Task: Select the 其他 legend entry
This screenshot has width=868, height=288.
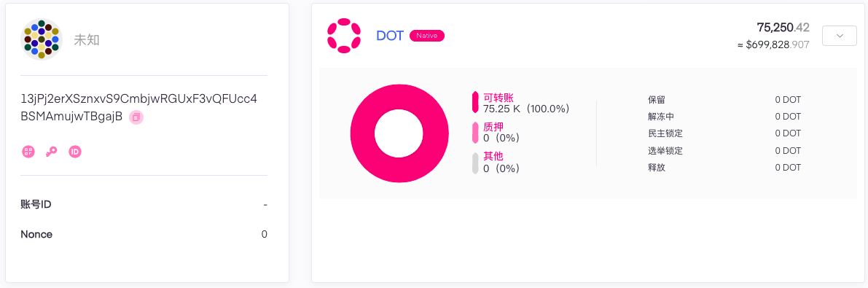Action: point(496,163)
